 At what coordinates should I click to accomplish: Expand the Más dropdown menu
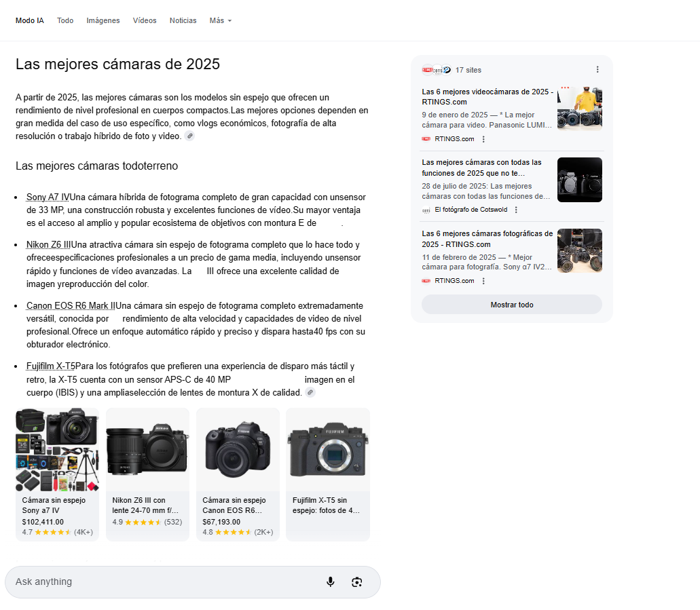pyautogui.click(x=220, y=20)
